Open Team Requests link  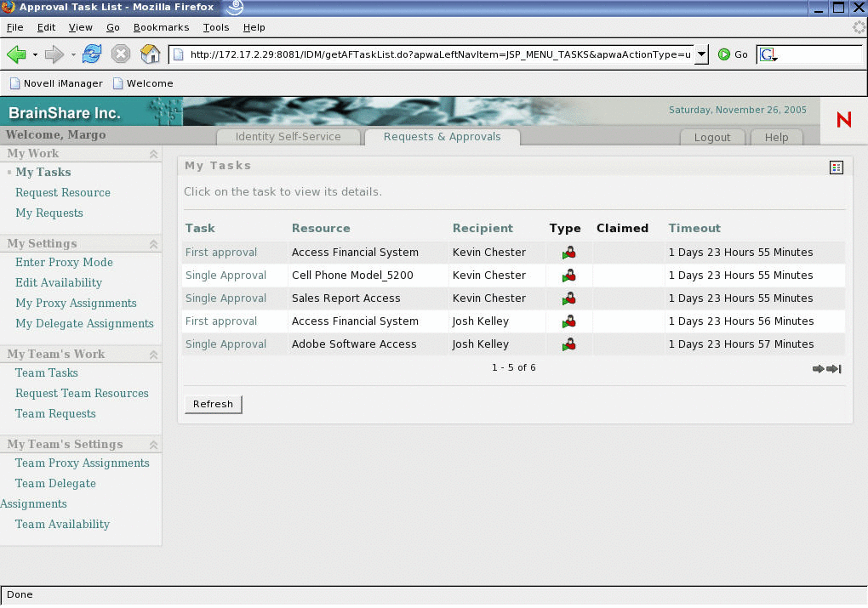[55, 414]
